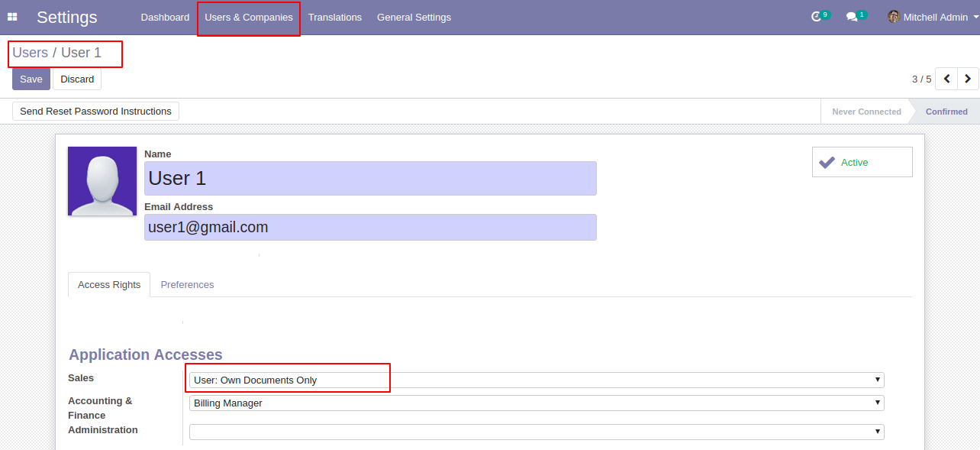The height and width of the screenshot is (450, 980).
Task: Click into the Name input field
Action: (370, 178)
